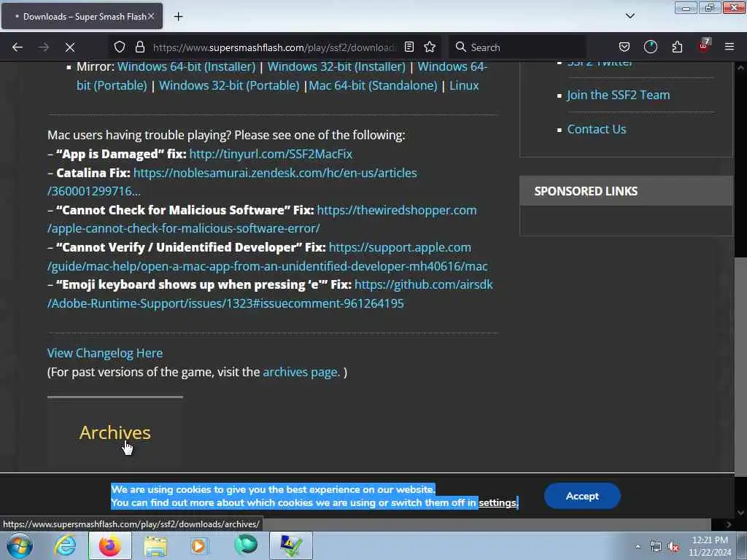Click View Changelog Here
The image size is (747, 560).
click(105, 354)
